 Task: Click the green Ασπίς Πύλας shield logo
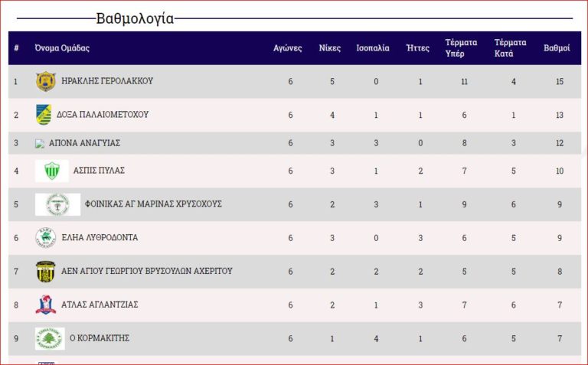52,171
